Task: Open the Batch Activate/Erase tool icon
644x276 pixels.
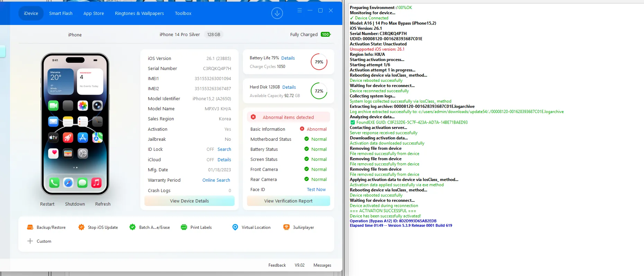Action: pos(132,227)
